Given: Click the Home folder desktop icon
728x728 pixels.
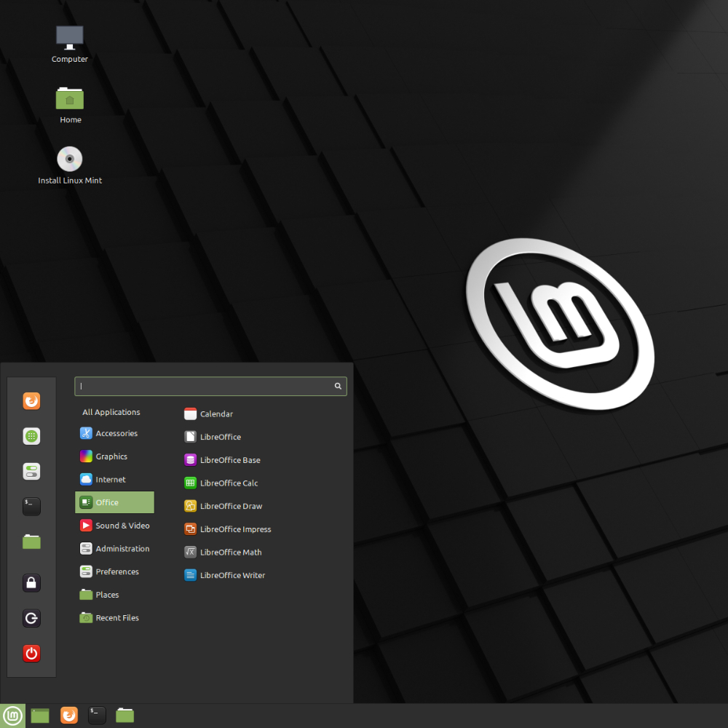Looking at the screenshot, I should click(70, 98).
